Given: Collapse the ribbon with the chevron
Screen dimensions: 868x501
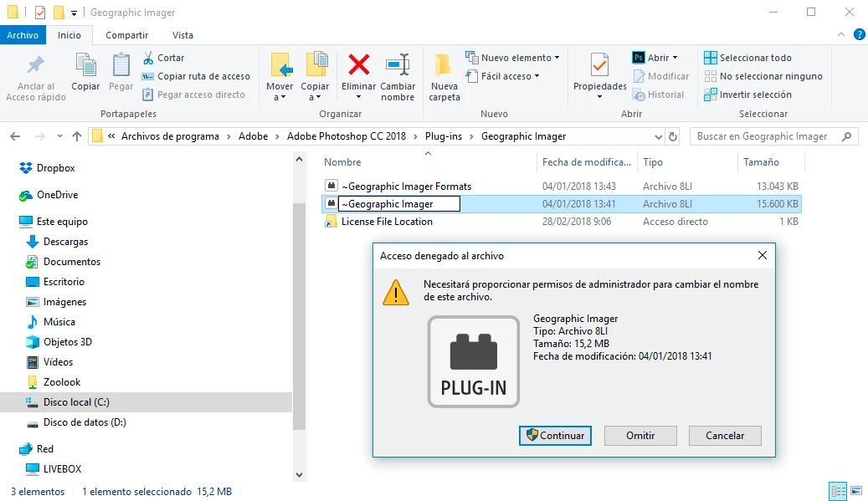Looking at the screenshot, I should point(841,34).
